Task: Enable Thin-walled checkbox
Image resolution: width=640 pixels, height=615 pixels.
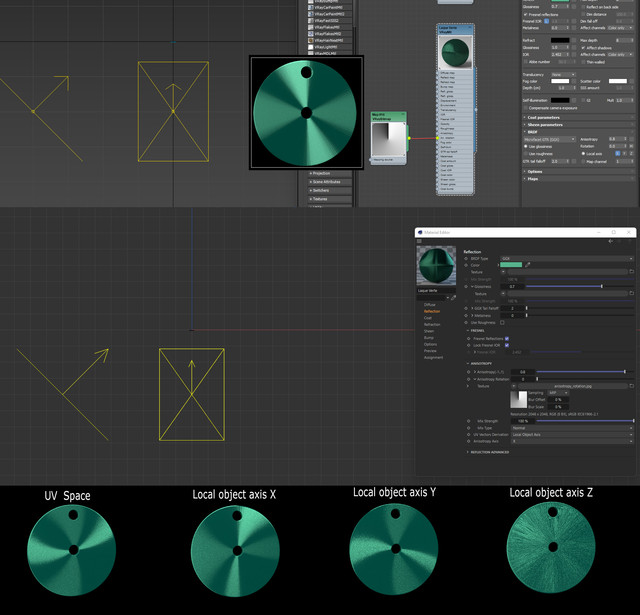Action: click(x=583, y=62)
